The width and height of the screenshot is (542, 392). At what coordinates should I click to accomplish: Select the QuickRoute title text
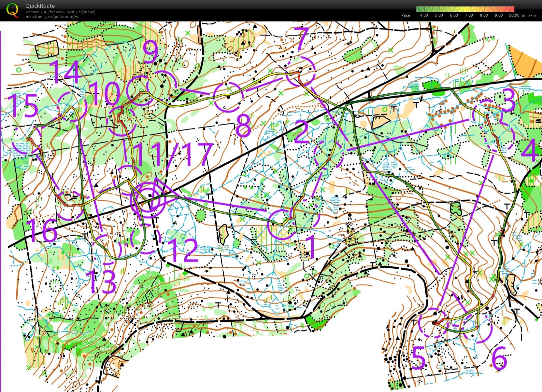pyautogui.click(x=40, y=6)
